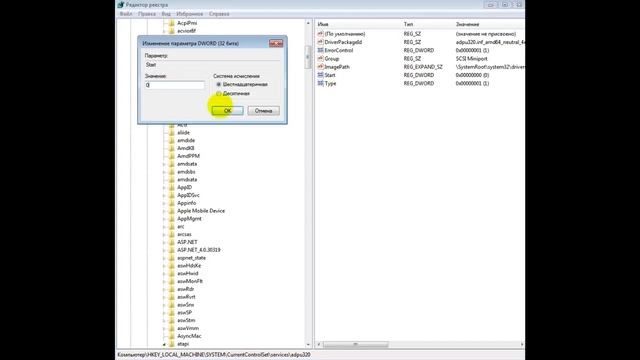Viewport: 640px width, 360px height.
Task: Select the aswStm key label
Action: [x=186, y=320]
